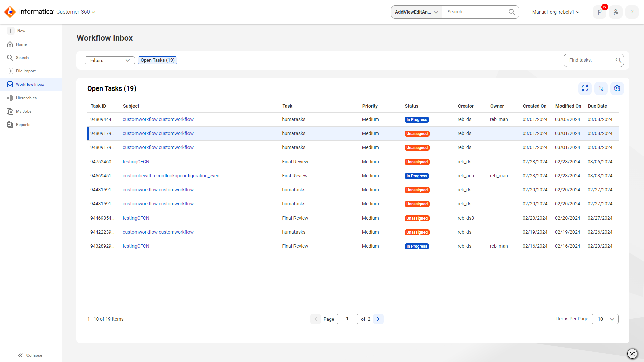Click the Home house icon

10,44
